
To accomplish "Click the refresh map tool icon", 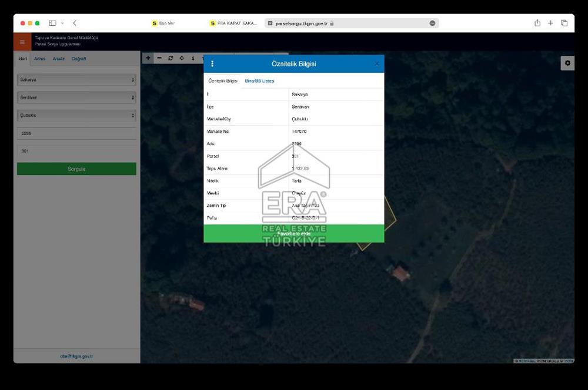I will [x=171, y=58].
